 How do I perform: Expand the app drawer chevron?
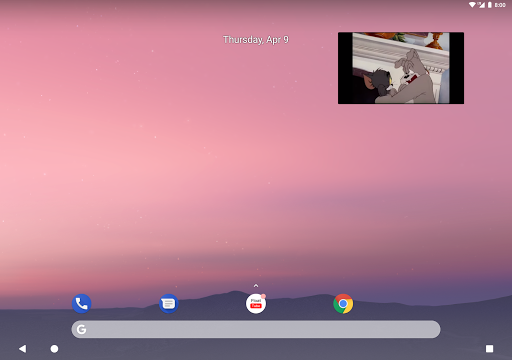tap(256, 286)
